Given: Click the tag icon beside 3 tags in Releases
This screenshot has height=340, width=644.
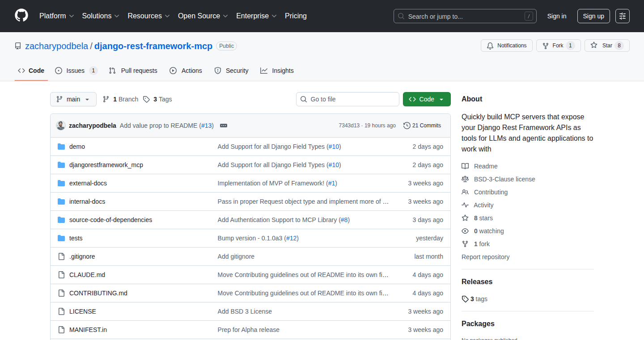Looking at the screenshot, I should 465,299.
